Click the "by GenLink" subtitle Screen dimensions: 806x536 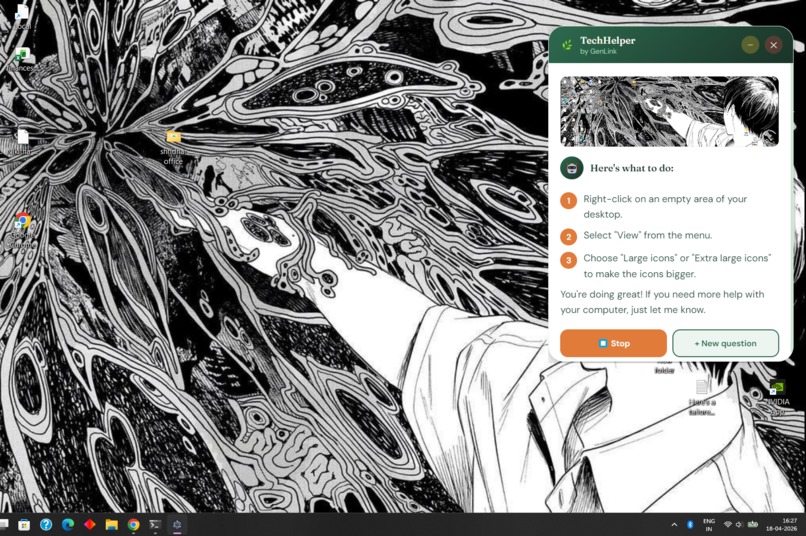tap(598, 51)
